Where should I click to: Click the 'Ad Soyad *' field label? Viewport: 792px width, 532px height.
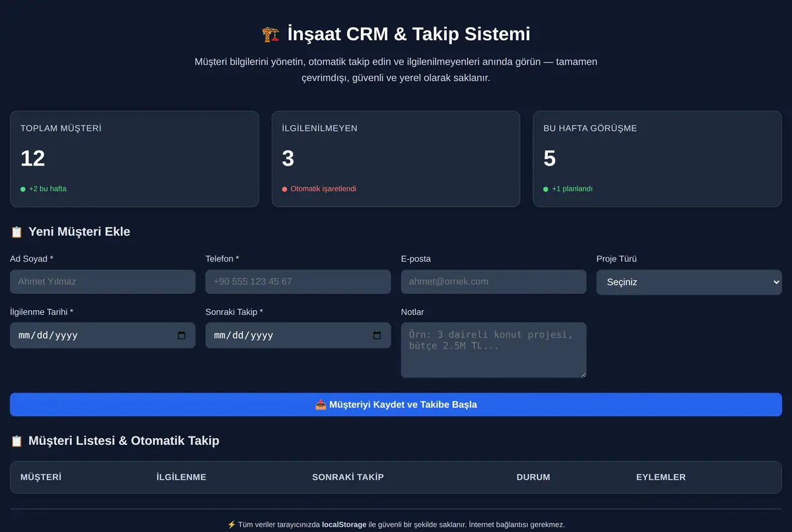coord(32,259)
